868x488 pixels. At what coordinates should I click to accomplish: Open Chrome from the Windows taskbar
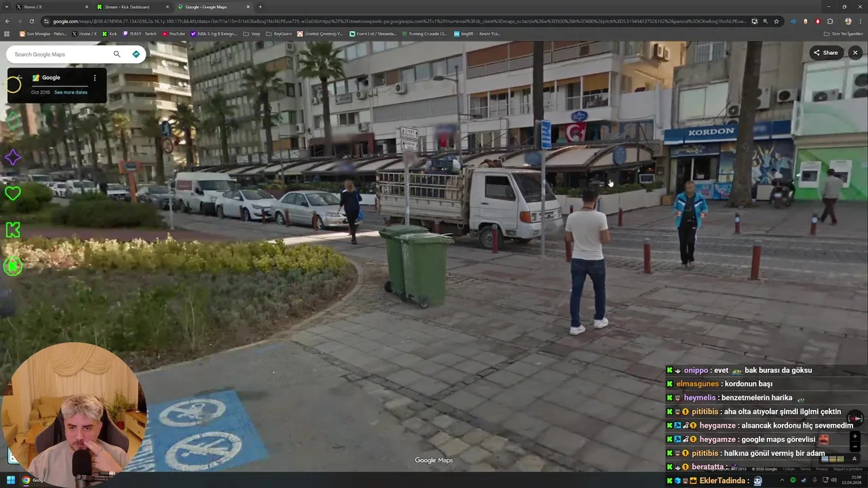(x=26, y=480)
